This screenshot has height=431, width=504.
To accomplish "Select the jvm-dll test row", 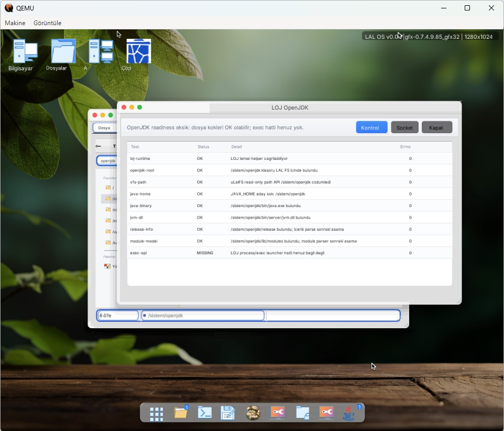I will click(289, 218).
